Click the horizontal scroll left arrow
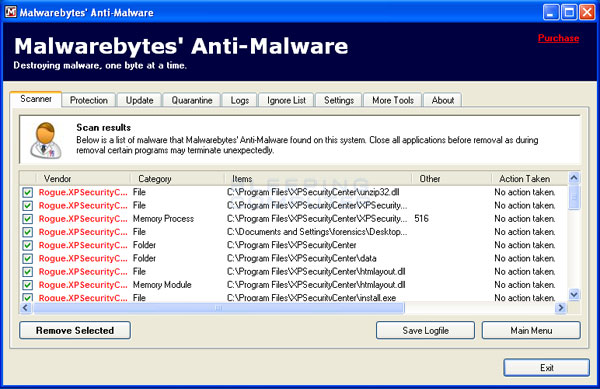Screen dimensions: 600x389 26,308
